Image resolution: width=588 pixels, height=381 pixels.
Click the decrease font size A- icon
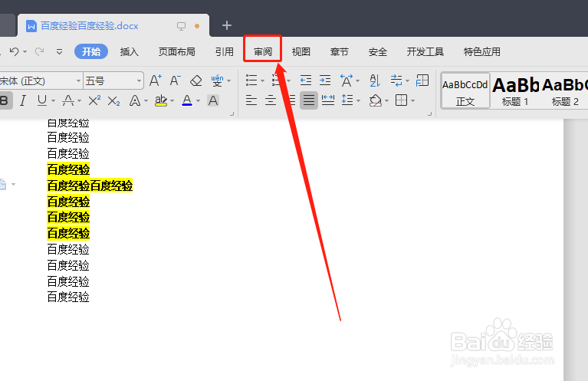point(175,80)
